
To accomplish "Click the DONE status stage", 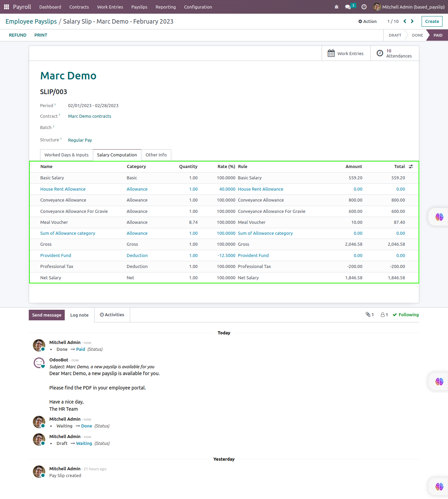I will (x=417, y=35).
